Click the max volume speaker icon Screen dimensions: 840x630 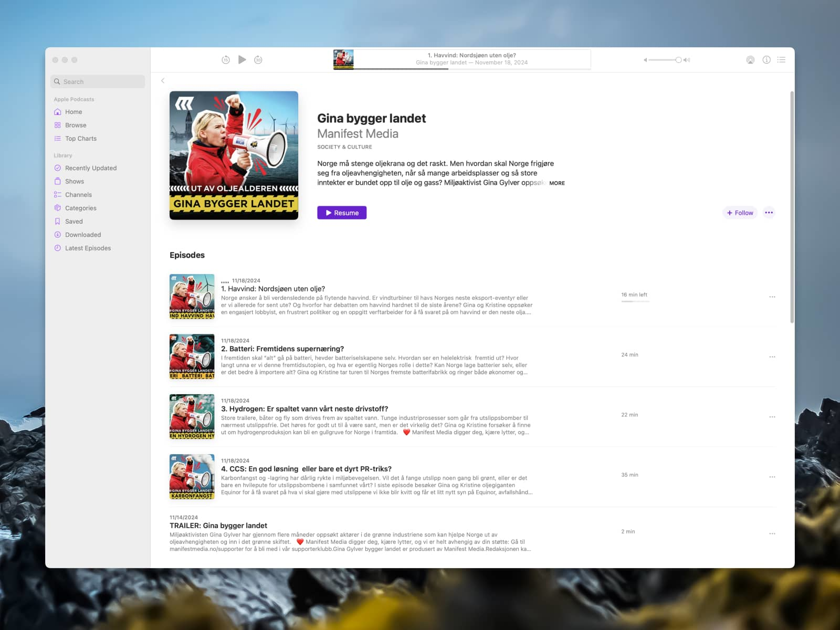687,60
